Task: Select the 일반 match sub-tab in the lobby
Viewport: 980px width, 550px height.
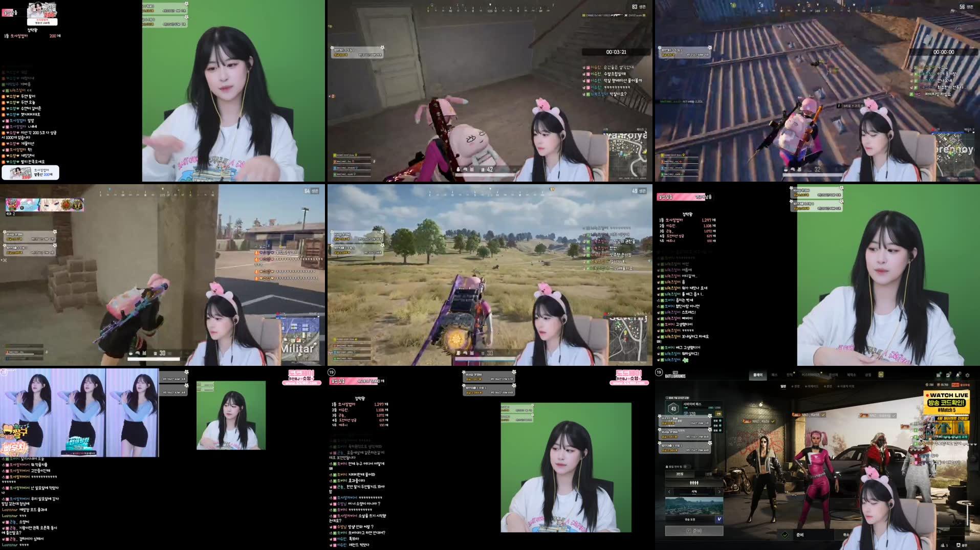Action: 783,386
